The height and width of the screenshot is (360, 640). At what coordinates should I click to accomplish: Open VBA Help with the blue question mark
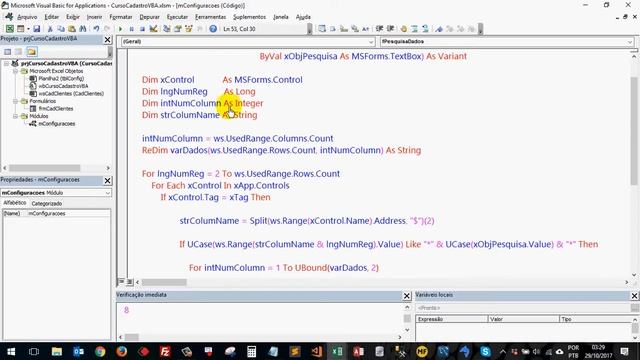[x=213, y=29]
